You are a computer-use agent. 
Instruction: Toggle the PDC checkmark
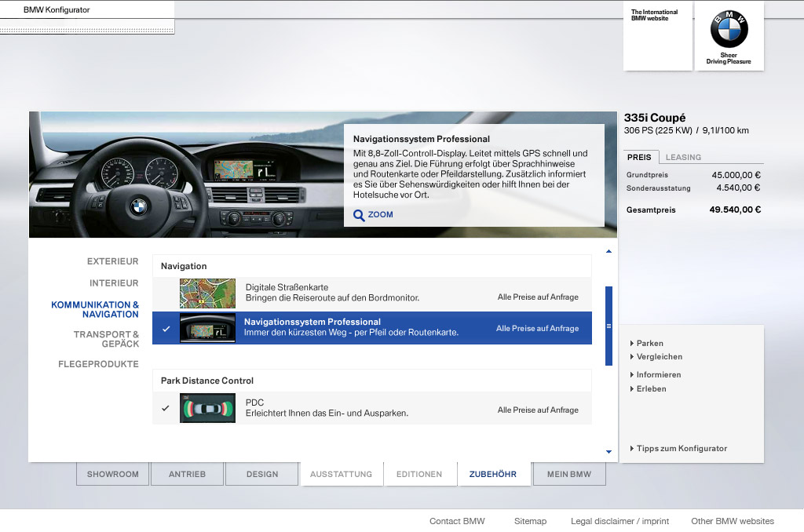[x=165, y=409]
